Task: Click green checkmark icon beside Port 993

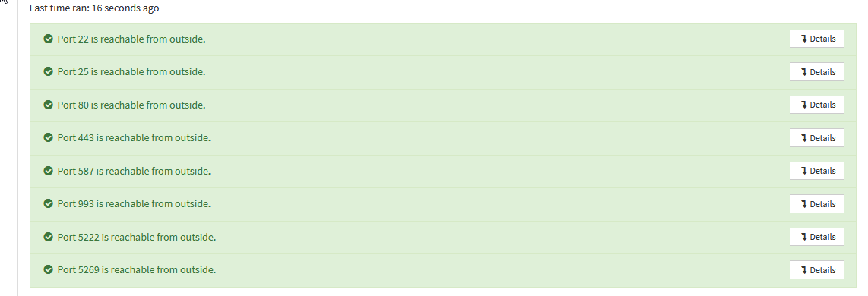Action: click(48, 203)
